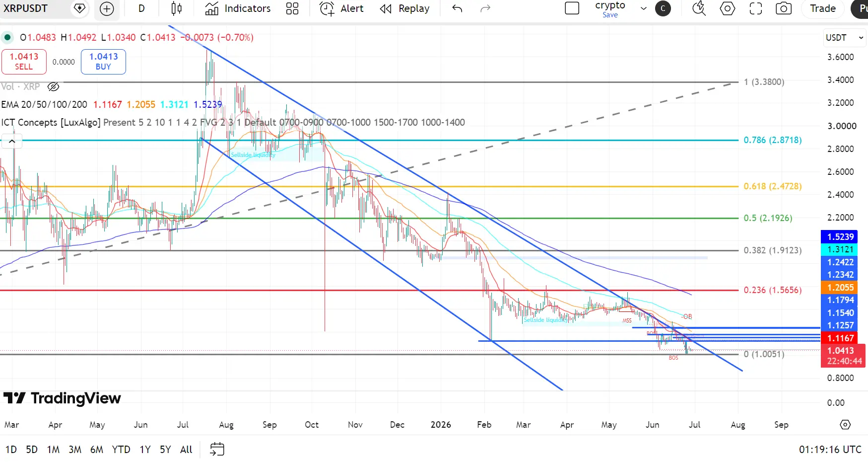Screen dimensions: 868x462
Task: Click the Trade button
Action: coord(823,8)
